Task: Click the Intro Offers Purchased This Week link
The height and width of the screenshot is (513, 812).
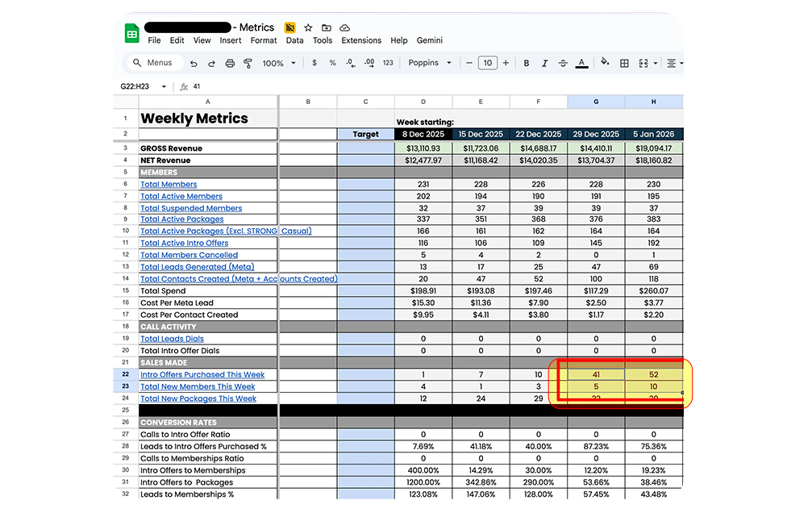Action: click(x=202, y=375)
